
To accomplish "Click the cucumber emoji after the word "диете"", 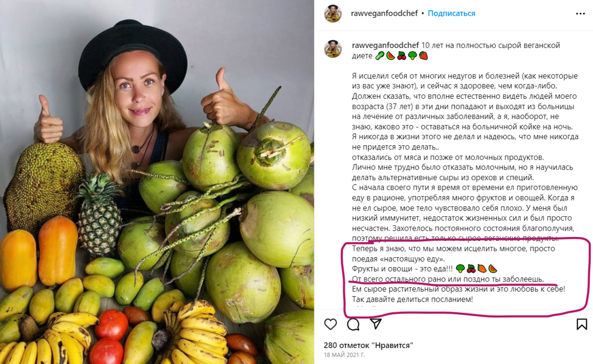I will coord(380,56).
